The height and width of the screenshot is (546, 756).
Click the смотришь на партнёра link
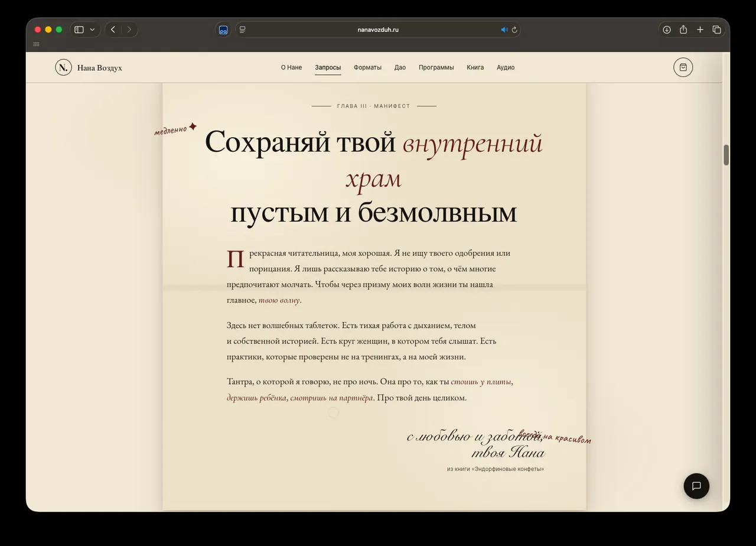pyautogui.click(x=332, y=398)
